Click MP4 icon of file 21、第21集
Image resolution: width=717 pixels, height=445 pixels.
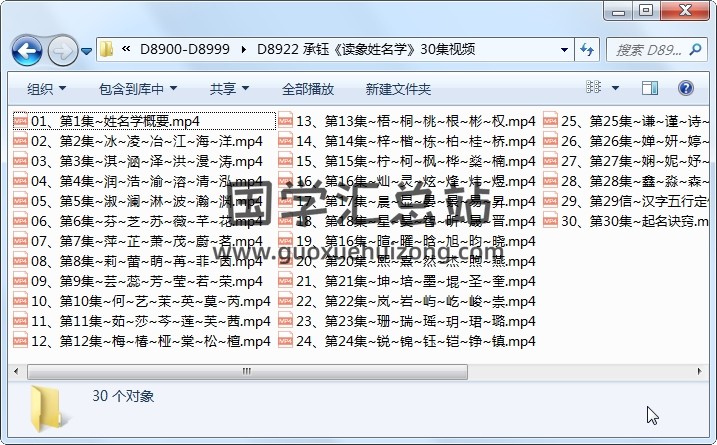[285, 281]
